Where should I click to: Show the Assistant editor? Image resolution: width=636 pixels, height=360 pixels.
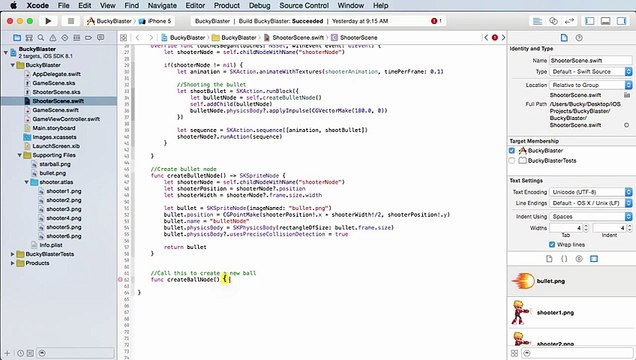pos(553,21)
